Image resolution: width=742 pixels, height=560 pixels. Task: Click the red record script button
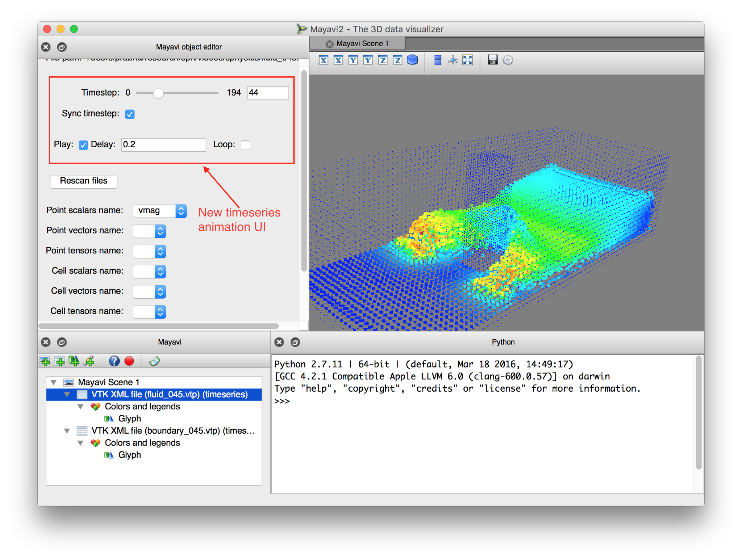129,361
